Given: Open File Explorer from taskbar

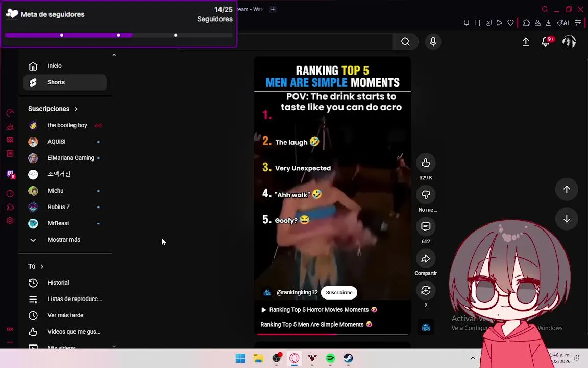Looking at the screenshot, I should 258,358.
